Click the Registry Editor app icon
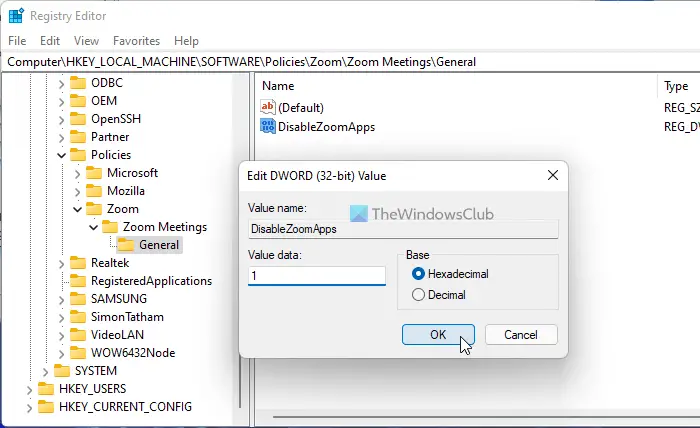This screenshot has height=428, width=700. (16, 16)
